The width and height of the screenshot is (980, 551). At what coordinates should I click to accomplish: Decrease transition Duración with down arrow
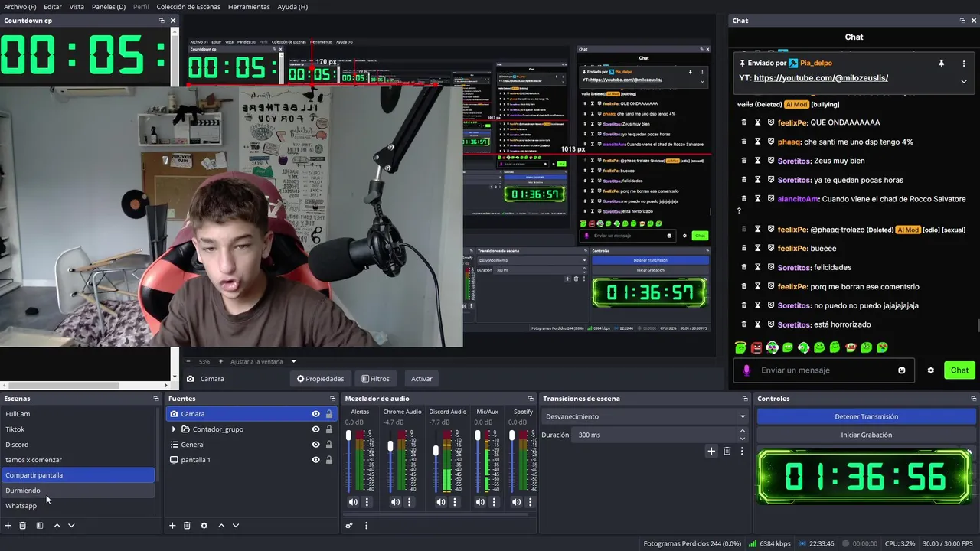tap(742, 439)
